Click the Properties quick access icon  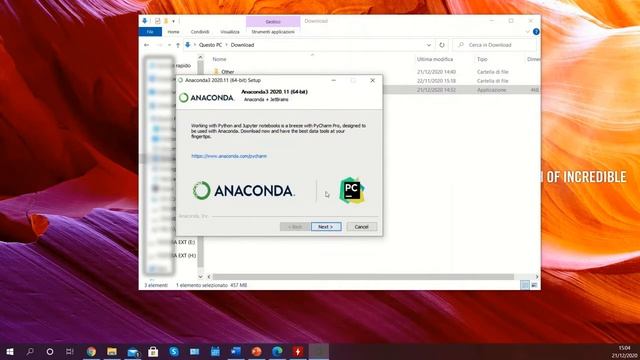(158, 21)
